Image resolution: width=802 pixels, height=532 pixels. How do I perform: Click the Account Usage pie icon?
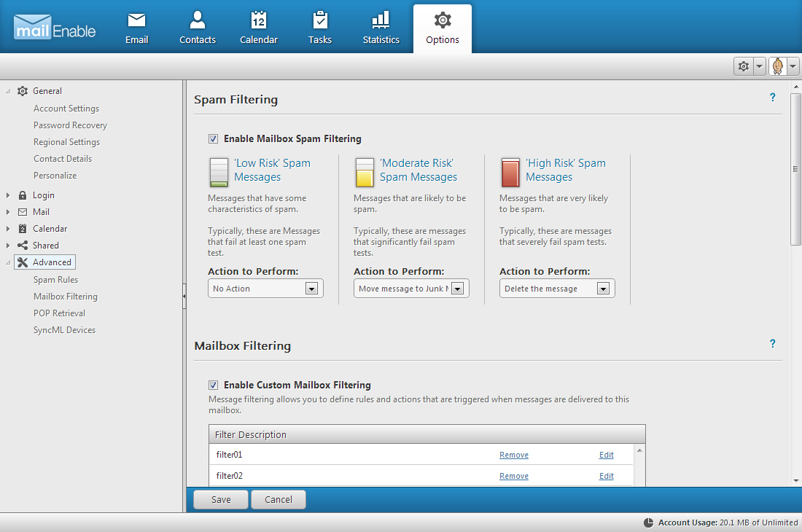tap(648, 523)
